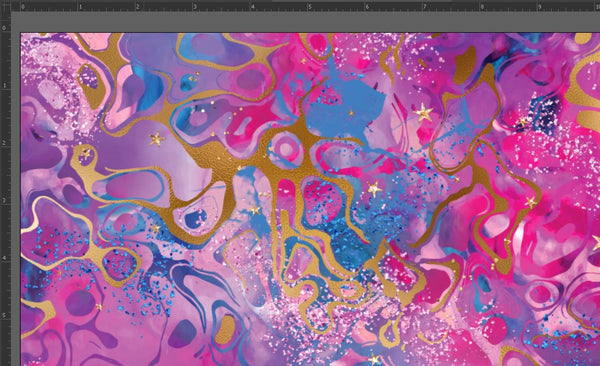
Task: Click the 5 mark on vertical ruler
Action: [x=4, y=315]
